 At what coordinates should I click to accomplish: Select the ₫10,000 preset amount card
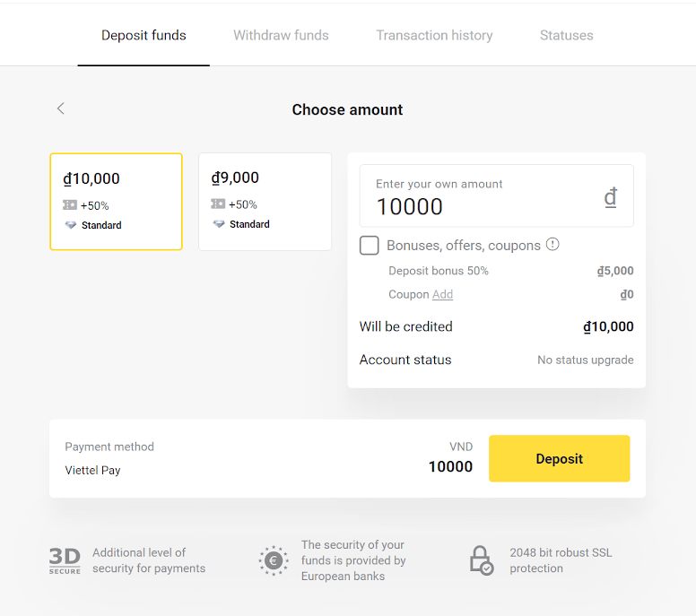[116, 202]
